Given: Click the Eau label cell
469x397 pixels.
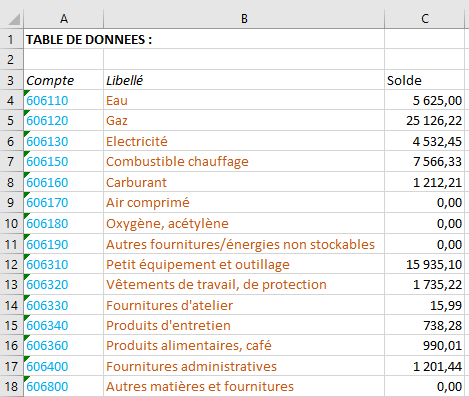Looking at the screenshot, I should [244, 100].
